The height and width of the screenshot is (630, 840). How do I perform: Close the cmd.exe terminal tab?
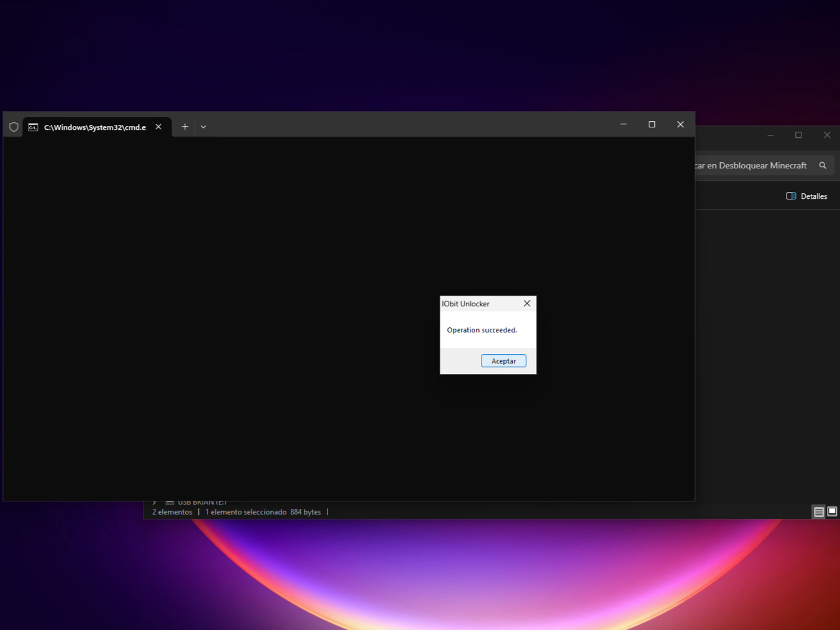click(x=158, y=127)
